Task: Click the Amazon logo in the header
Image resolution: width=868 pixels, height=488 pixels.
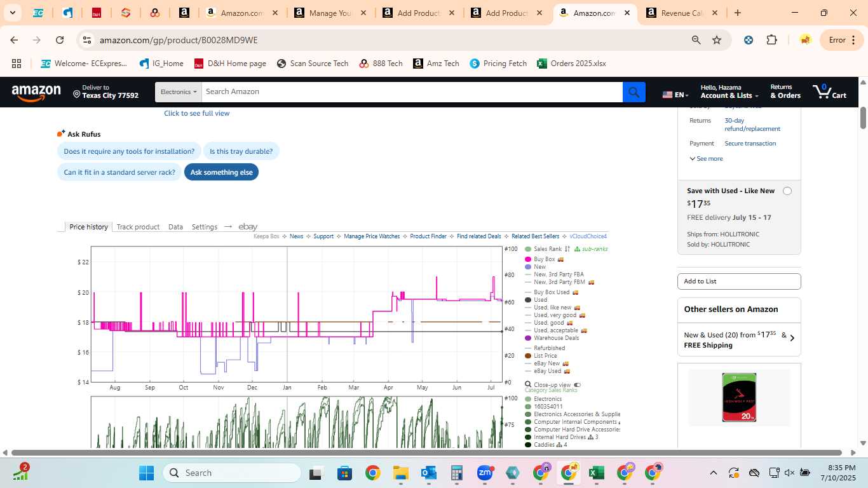Action: tap(36, 93)
